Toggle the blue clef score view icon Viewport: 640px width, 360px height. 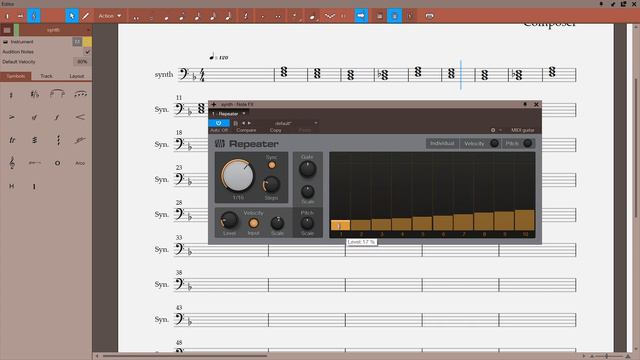pyautogui.click(x=34, y=16)
